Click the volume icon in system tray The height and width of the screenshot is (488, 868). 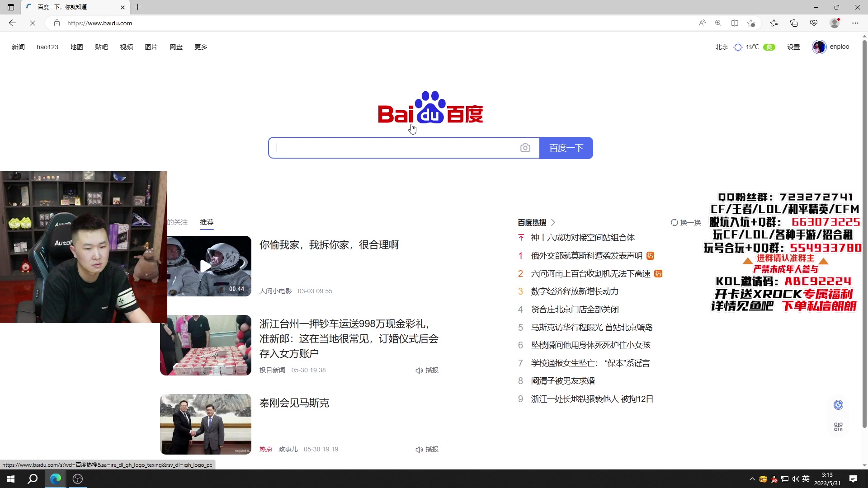(795, 479)
